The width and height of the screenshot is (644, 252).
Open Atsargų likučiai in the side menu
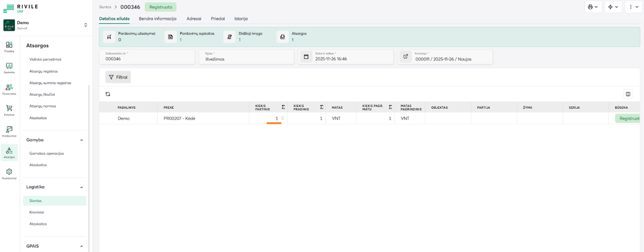coord(42,95)
